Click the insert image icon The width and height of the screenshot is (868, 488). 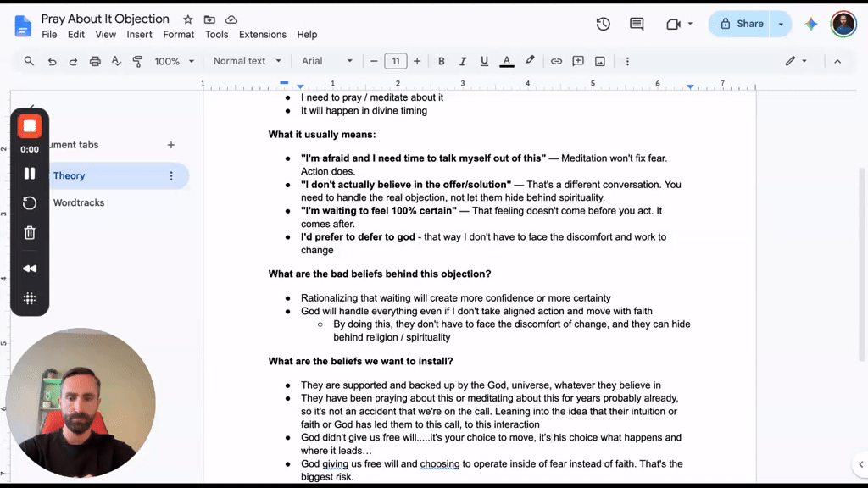600,61
